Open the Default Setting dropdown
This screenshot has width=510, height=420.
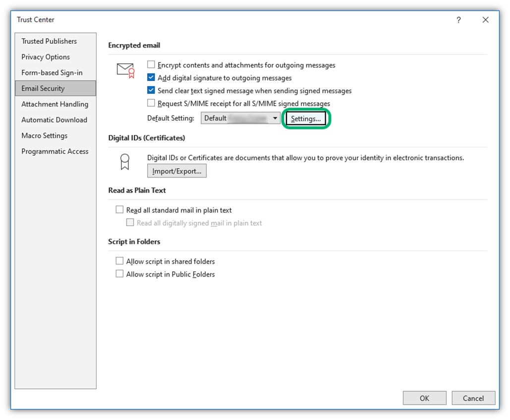(275, 118)
